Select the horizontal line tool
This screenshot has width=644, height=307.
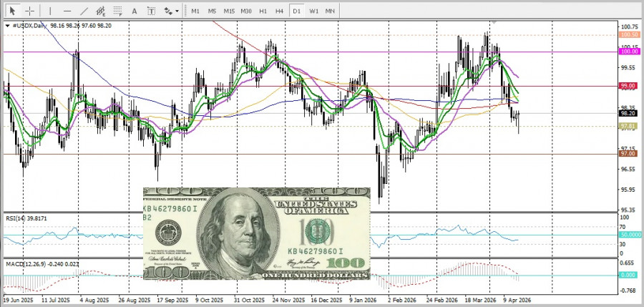(67, 11)
